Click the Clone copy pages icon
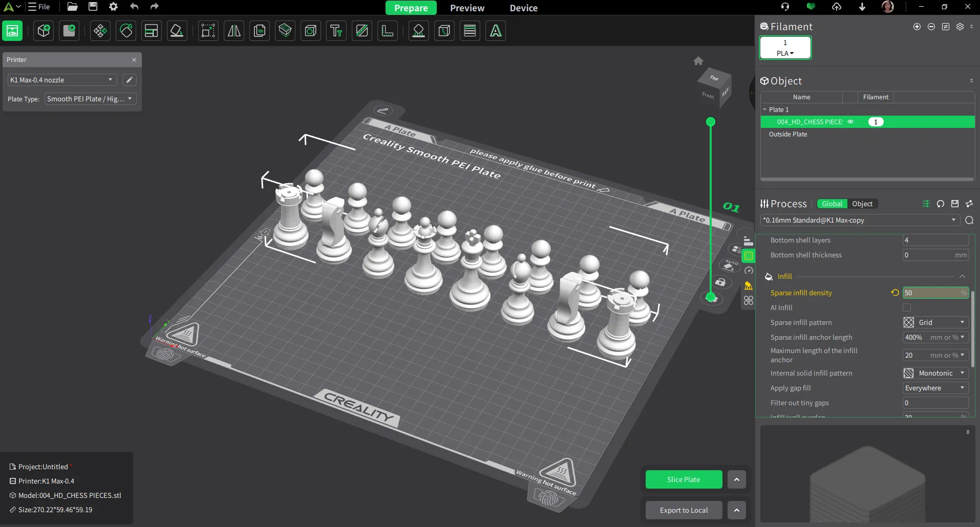 point(260,31)
